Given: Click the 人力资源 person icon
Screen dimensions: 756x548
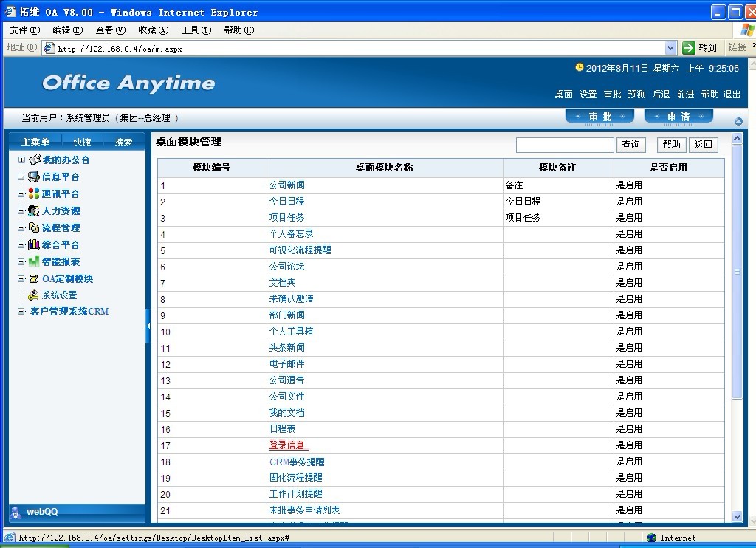Looking at the screenshot, I should (x=34, y=210).
